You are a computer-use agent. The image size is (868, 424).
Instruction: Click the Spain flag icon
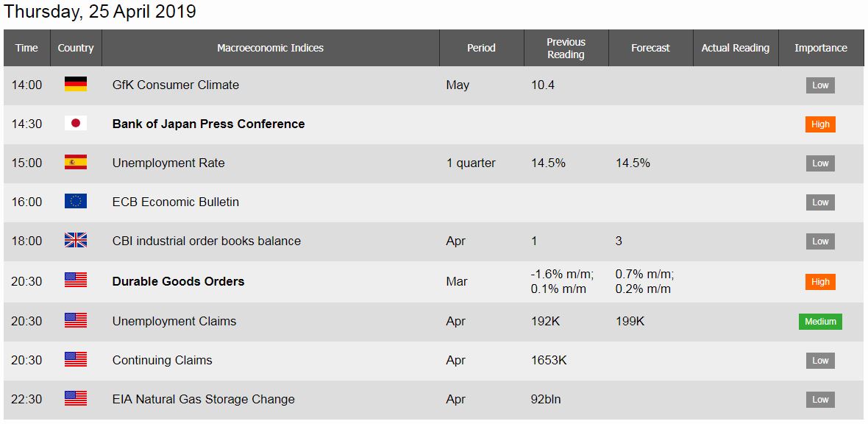pyautogui.click(x=76, y=163)
